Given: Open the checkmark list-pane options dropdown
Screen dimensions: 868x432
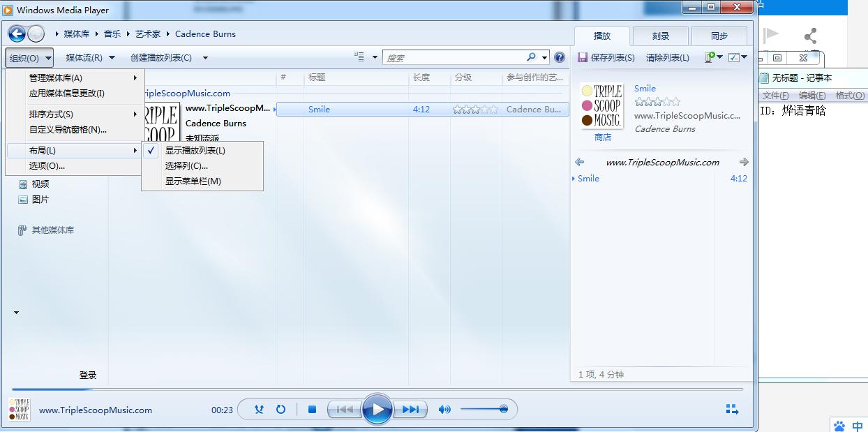Looking at the screenshot, I should tap(738, 57).
